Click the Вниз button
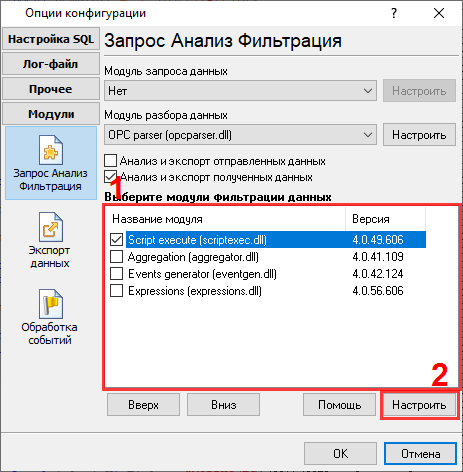This screenshot has height=472, width=463. (x=223, y=405)
